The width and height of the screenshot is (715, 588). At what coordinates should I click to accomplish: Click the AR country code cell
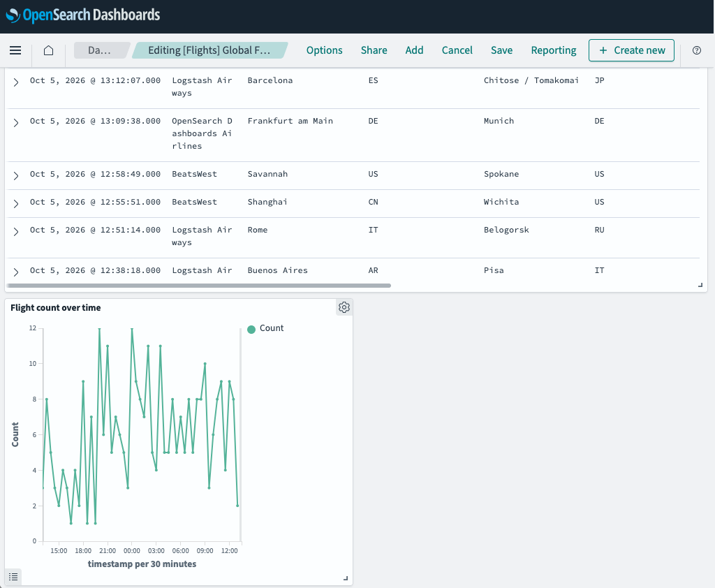pyautogui.click(x=373, y=270)
